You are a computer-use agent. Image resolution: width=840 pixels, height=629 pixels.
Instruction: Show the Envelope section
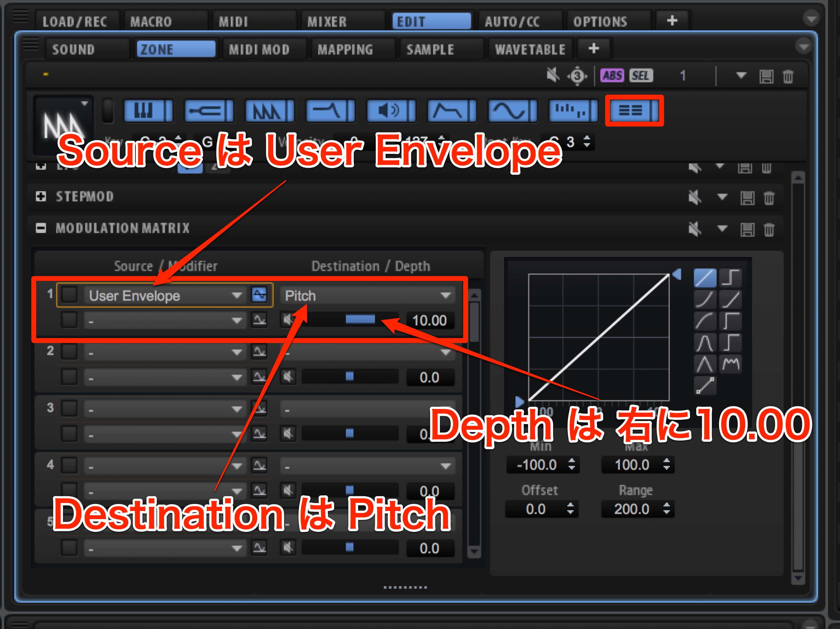tap(452, 111)
